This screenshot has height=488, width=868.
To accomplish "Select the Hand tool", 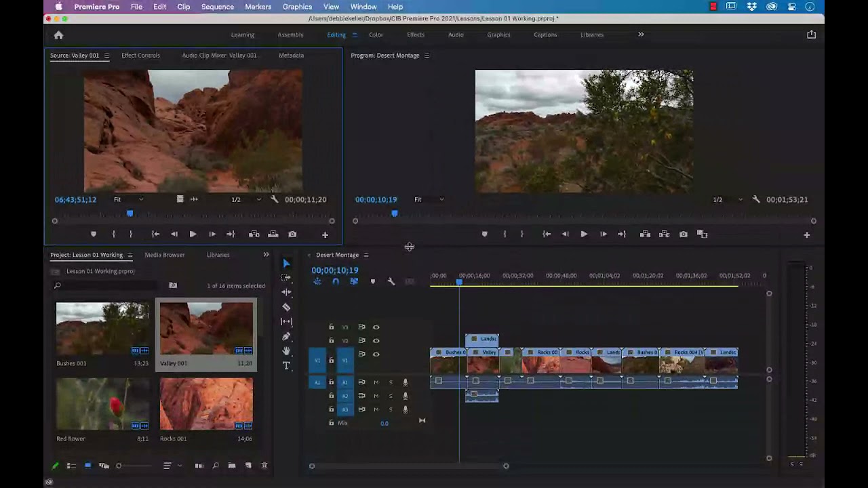I will (286, 351).
